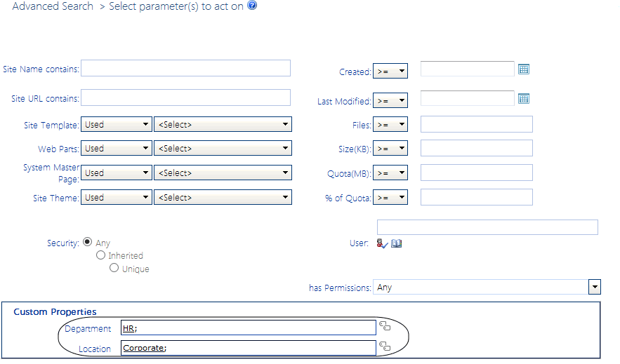
Task: Open the Created date calendar picker
Action: [523, 69]
